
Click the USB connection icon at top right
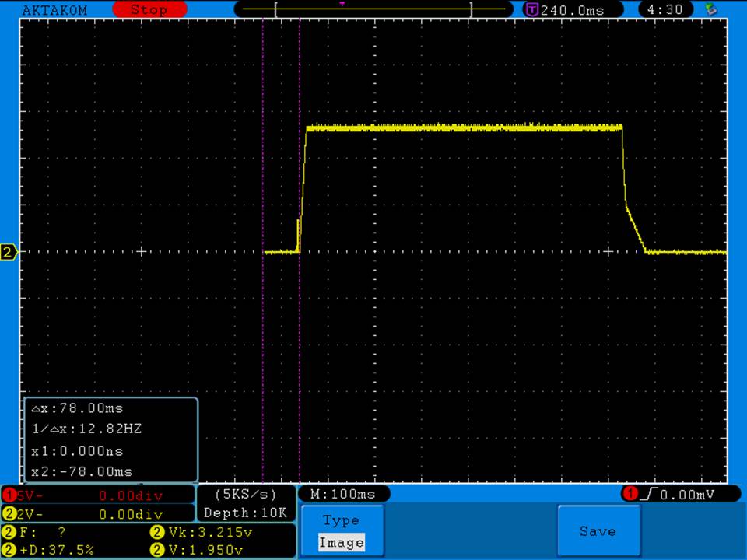tap(710, 9)
